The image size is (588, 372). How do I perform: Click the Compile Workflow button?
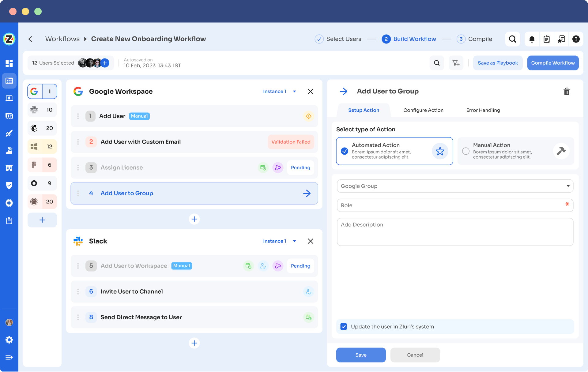click(553, 62)
